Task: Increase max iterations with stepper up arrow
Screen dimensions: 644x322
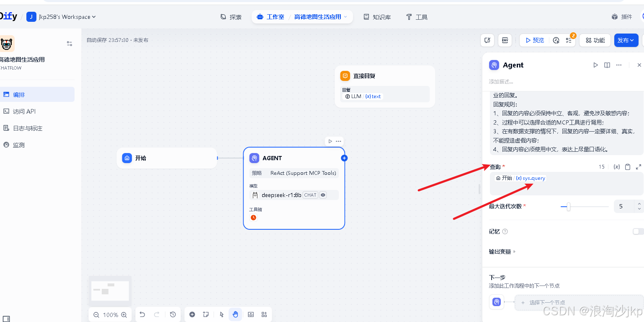Action: pyautogui.click(x=639, y=204)
